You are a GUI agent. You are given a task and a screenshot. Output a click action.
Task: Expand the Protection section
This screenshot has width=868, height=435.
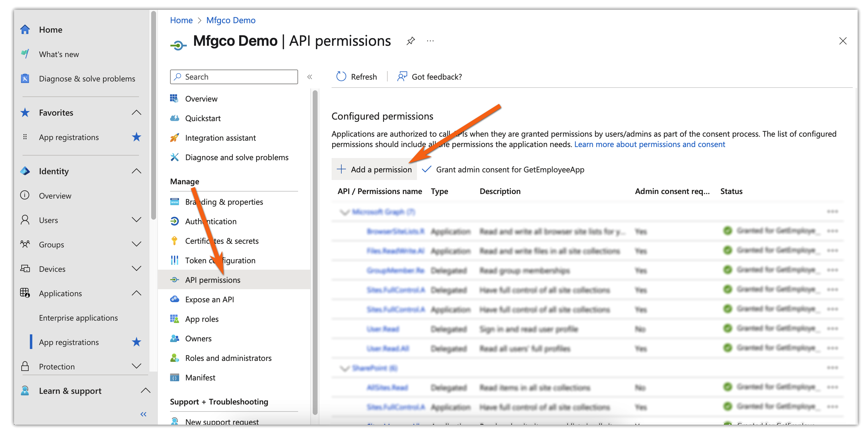137,366
